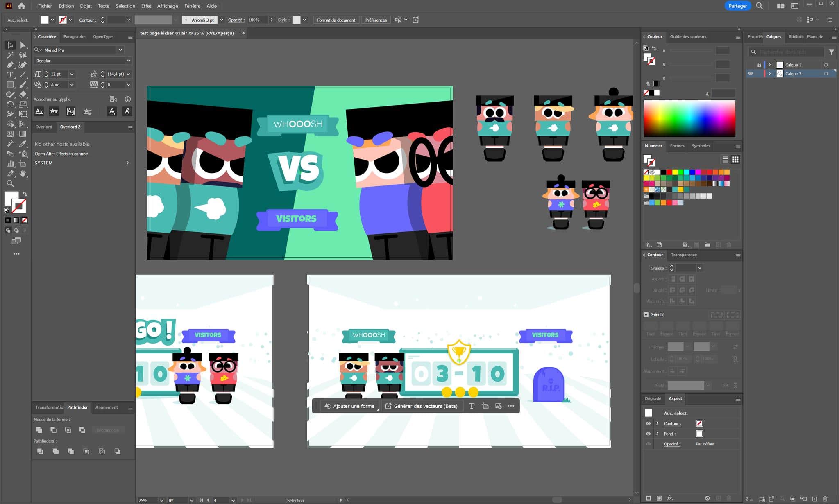This screenshot has height=504, width=839.
Task: Select the Rotate tool
Action: click(10, 104)
